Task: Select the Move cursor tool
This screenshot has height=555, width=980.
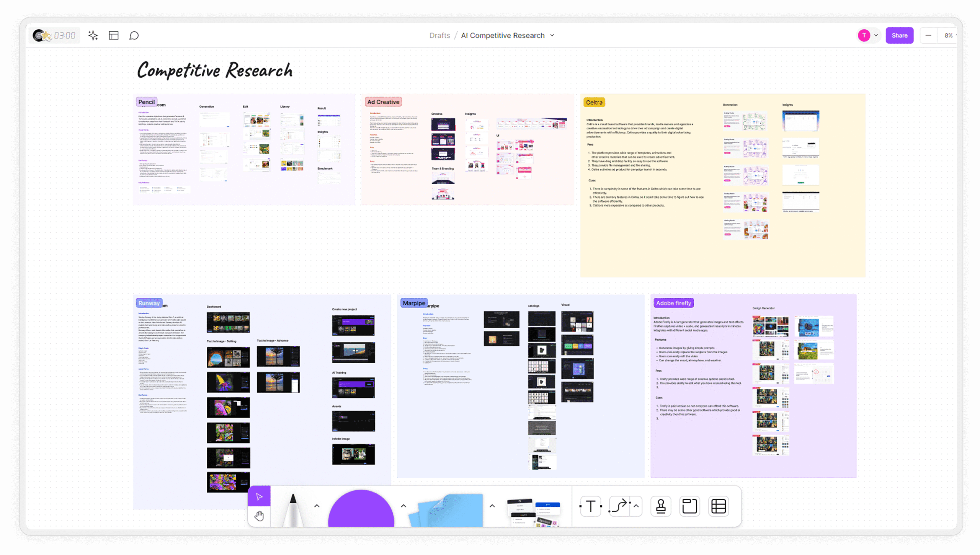Action: tap(259, 496)
